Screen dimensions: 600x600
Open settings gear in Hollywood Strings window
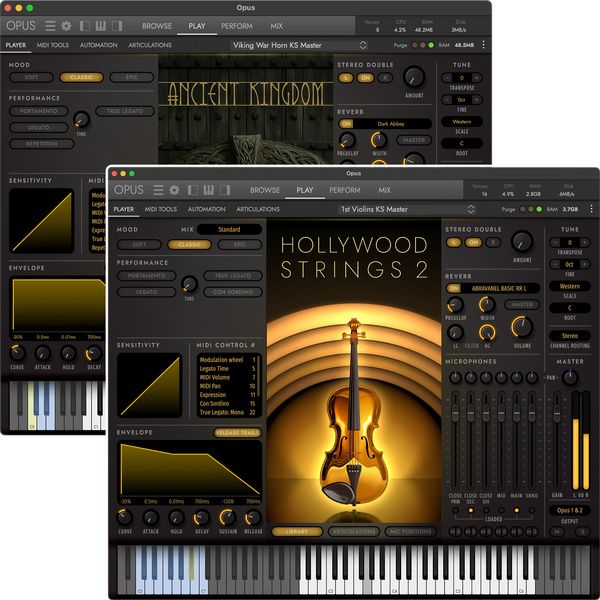point(174,190)
